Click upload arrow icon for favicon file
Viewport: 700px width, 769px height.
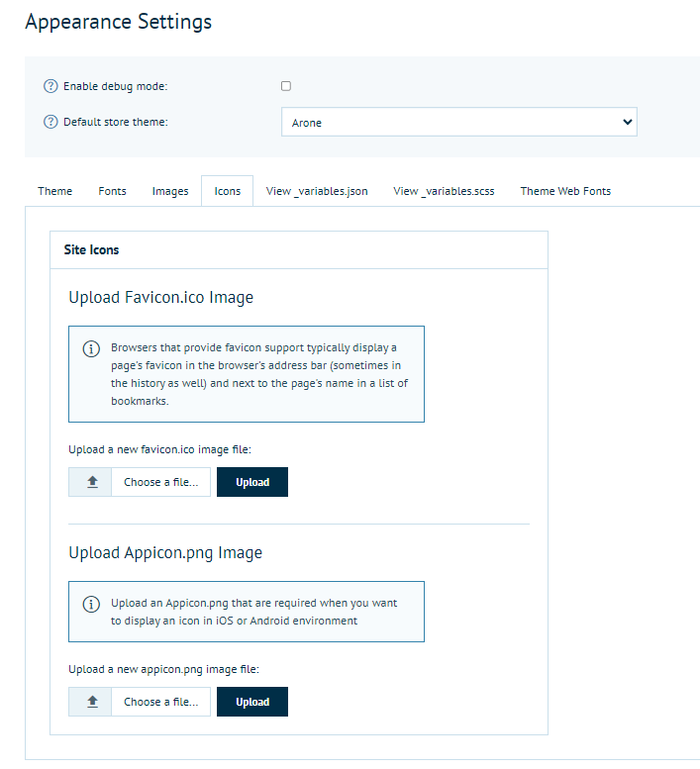click(93, 482)
